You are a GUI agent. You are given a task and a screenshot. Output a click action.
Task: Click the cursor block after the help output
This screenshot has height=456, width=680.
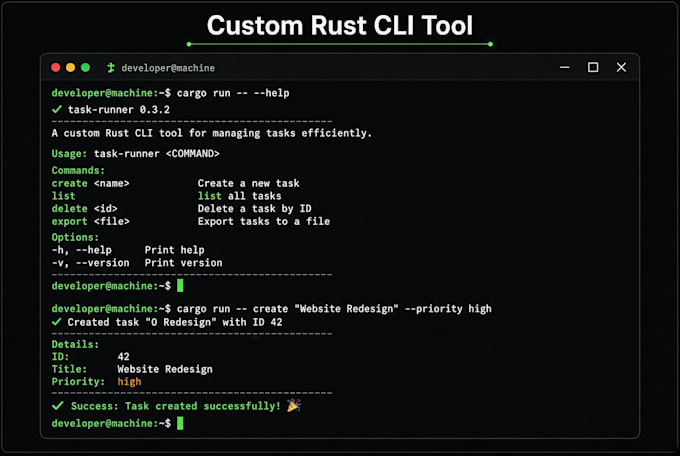(180, 285)
